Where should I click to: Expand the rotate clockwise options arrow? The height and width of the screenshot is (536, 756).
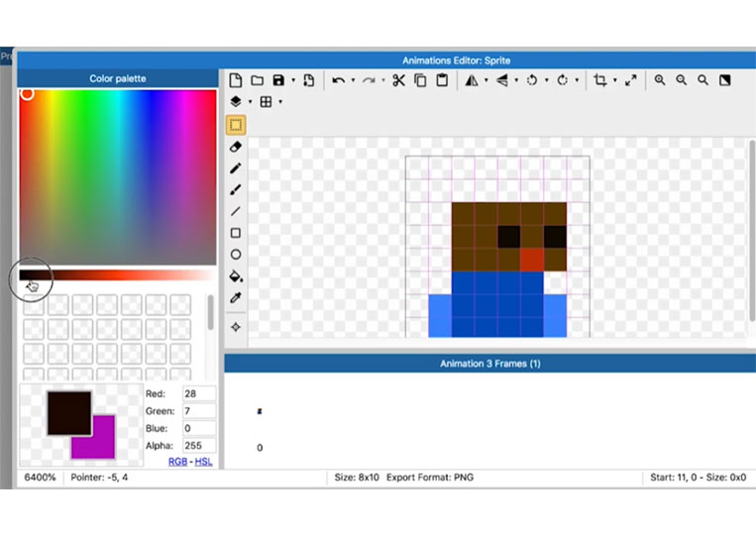point(577,80)
